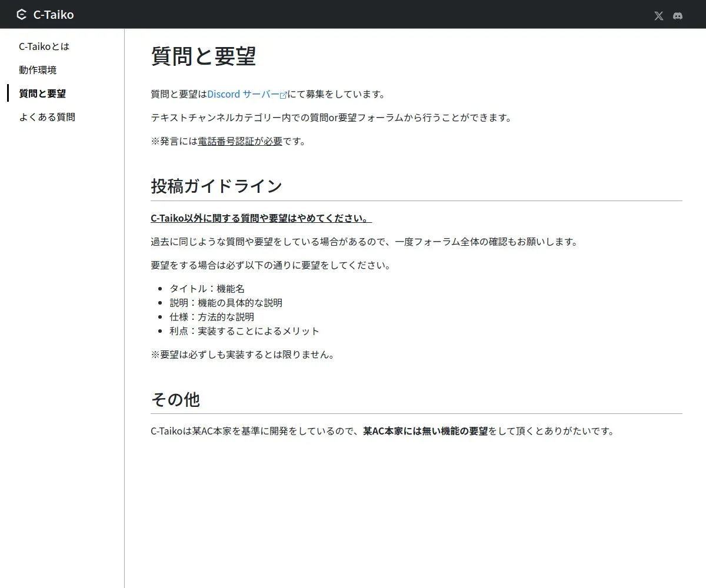Click the 仕様：方法的な説明 list item

[x=212, y=317]
